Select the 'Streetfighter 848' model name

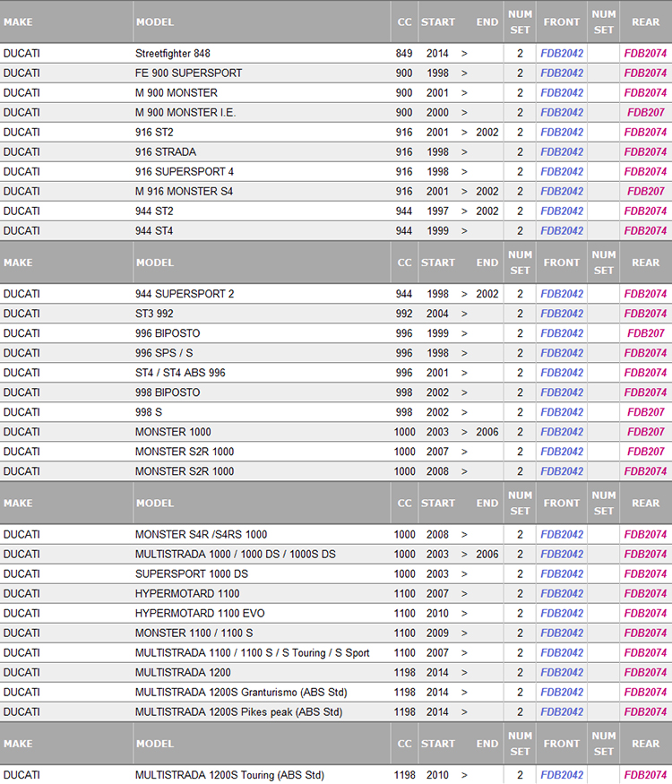[x=173, y=54]
